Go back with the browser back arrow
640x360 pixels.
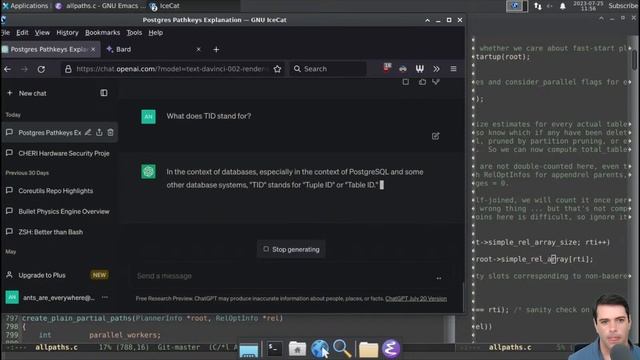tap(7, 69)
